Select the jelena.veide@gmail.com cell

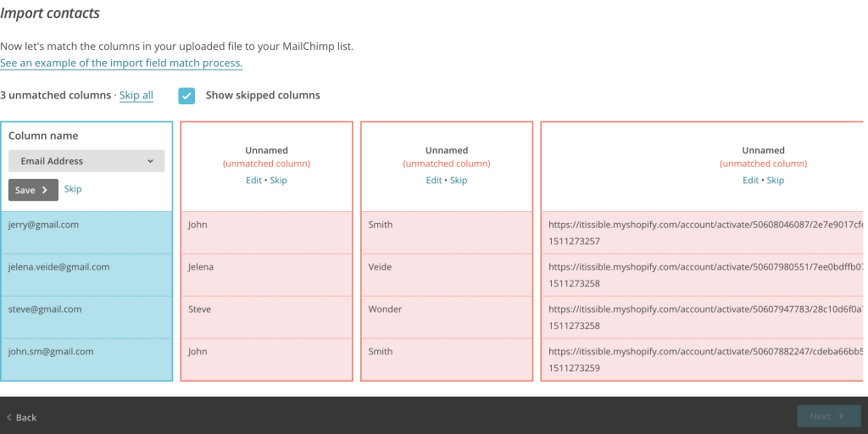(59, 267)
